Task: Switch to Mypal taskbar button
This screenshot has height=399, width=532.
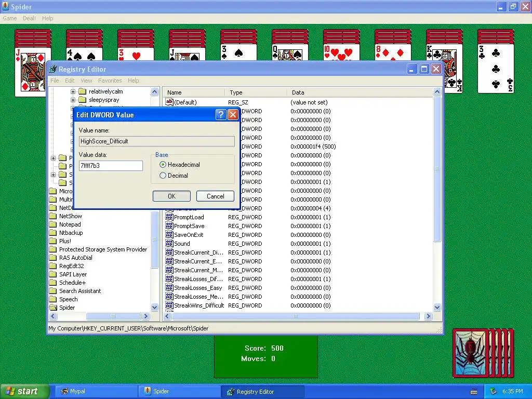Action: click(96, 392)
